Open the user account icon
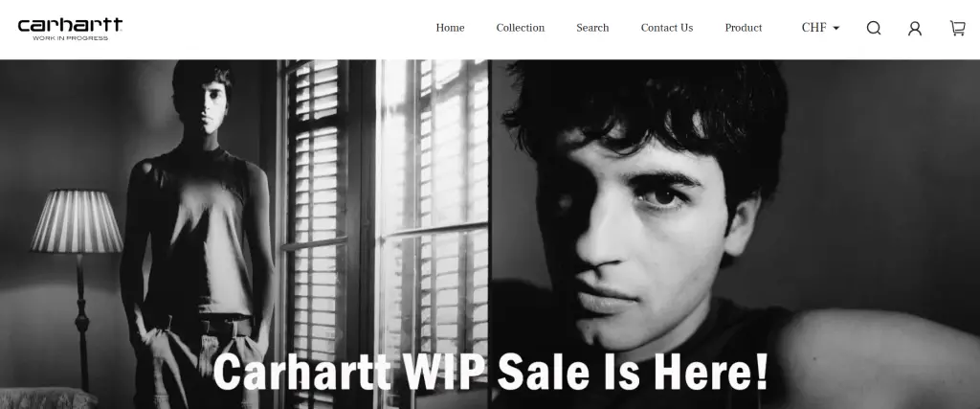 915,28
